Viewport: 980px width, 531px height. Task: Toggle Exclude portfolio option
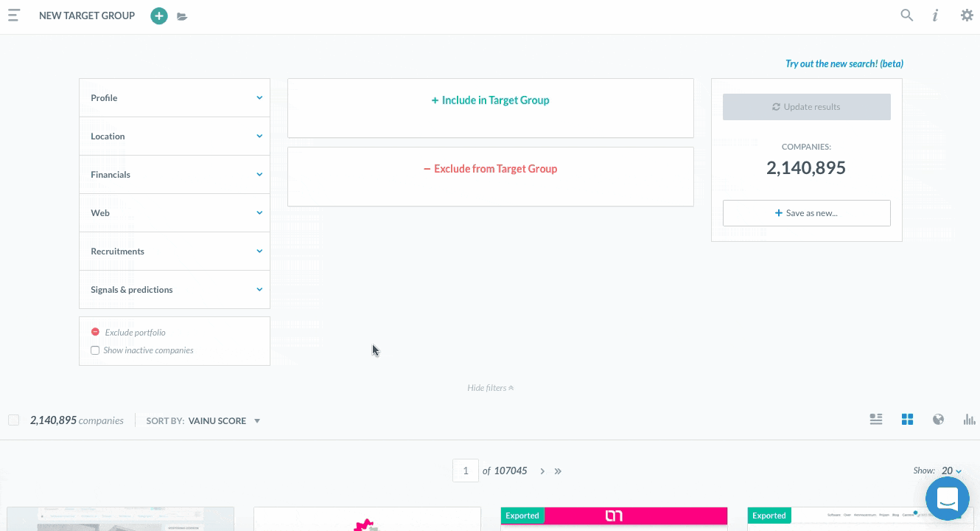point(95,333)
